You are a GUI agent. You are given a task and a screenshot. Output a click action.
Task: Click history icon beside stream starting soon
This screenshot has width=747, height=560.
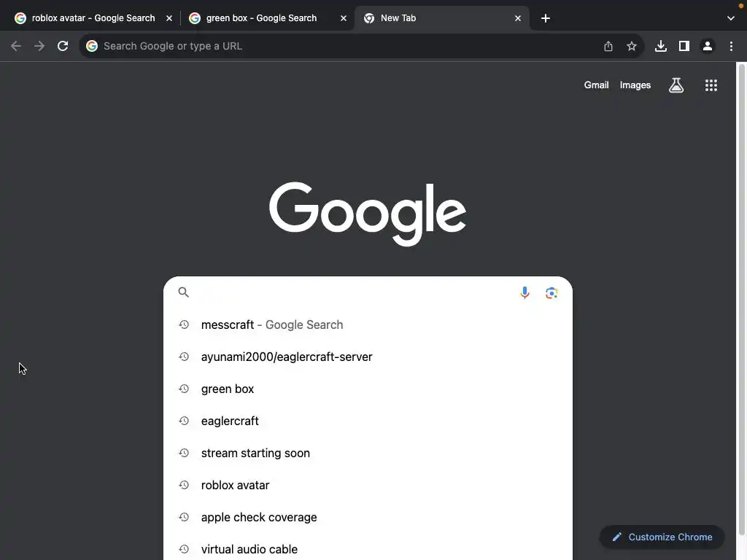point(184,453)
